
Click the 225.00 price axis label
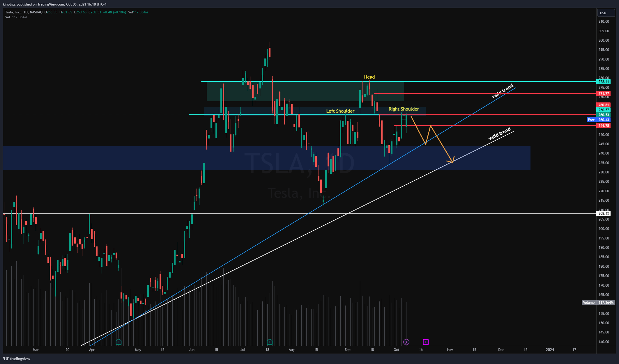[604, 182]
